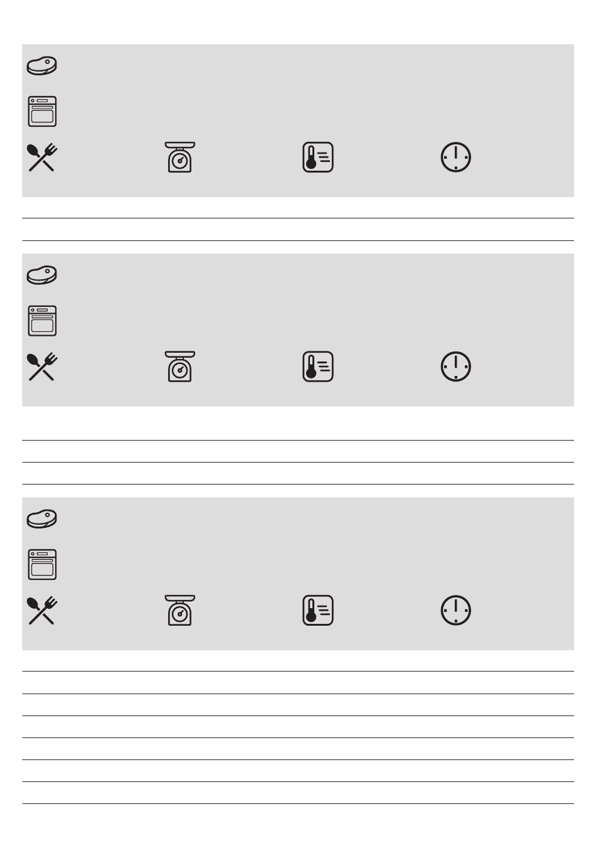Image resolution: width=596 pixels, height=868 pixels.
Task: Click the thermometer icon in first section
Action: [x=318, y=158]
